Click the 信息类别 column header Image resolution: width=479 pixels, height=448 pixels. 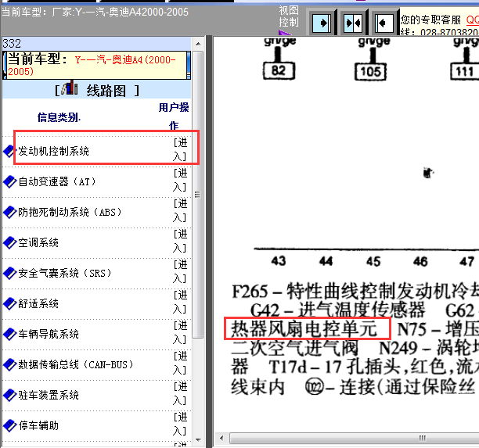(x=59, y=117)
